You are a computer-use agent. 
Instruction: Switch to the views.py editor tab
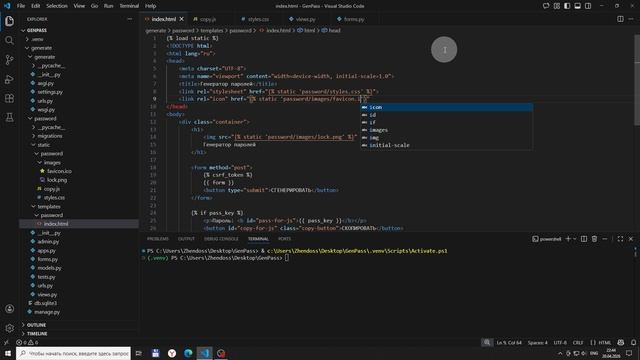pos(305,19)
